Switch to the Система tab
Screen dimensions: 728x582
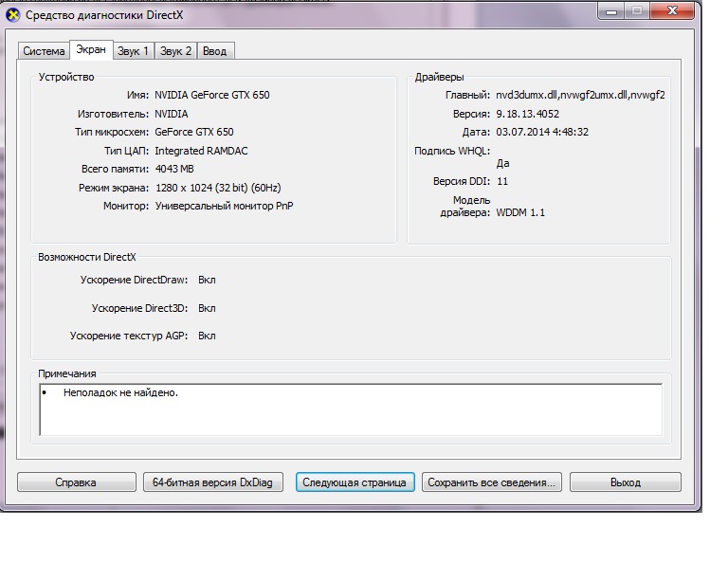(x=44, y=51)
